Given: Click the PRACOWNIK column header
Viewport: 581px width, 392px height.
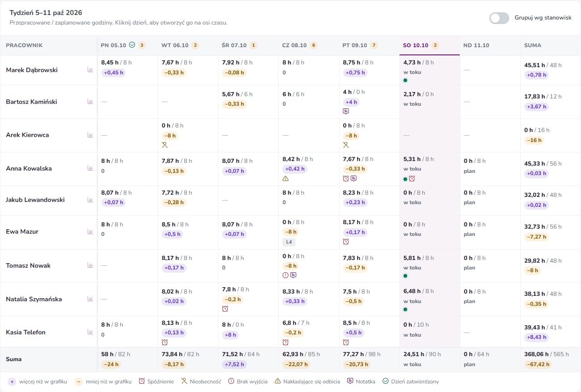Looking at the screenshot, I should coord(24,45).
